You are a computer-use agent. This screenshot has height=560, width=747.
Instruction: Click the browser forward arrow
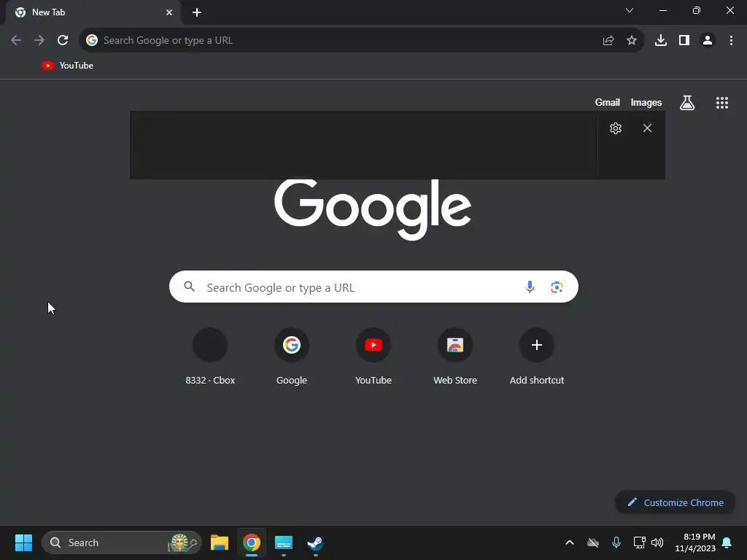click(39, 41)
